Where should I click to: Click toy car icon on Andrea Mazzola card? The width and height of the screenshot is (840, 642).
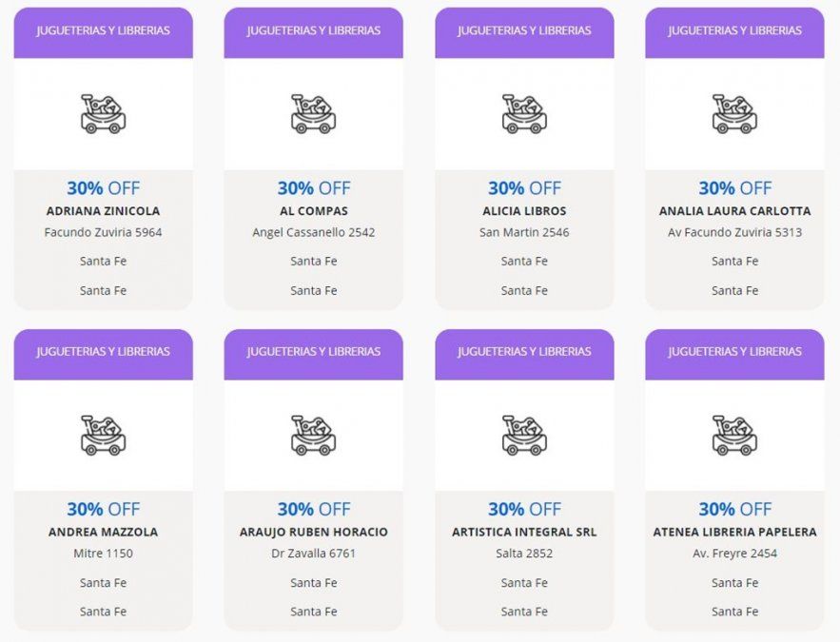coord(103,436)
